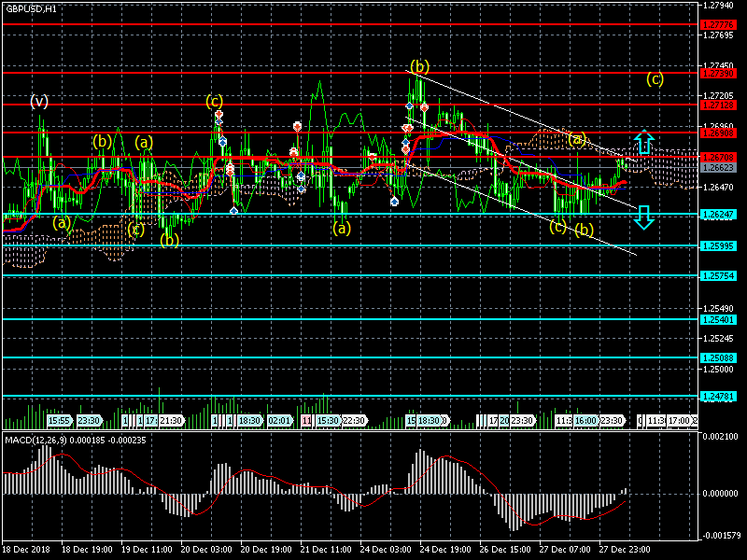Click the 02:01 time marker
The height and width of the screenshot is (560, 747).
[x=279, y=421]
